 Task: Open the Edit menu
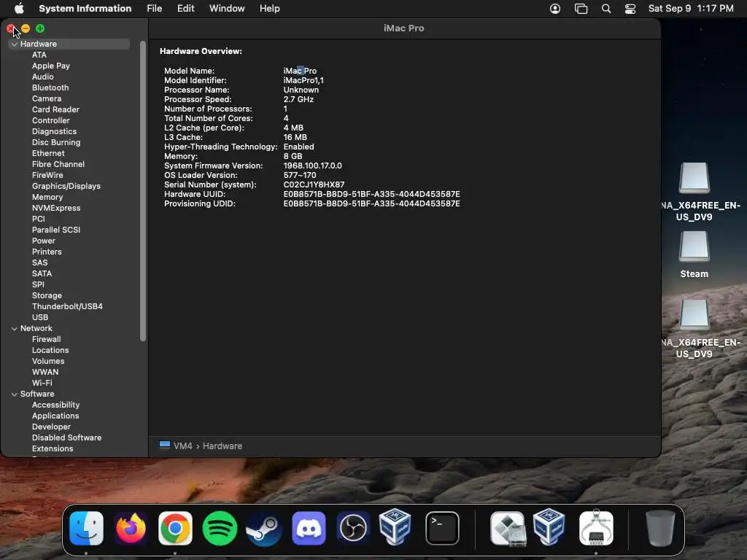pyautogui.click(x=186, y=9)
